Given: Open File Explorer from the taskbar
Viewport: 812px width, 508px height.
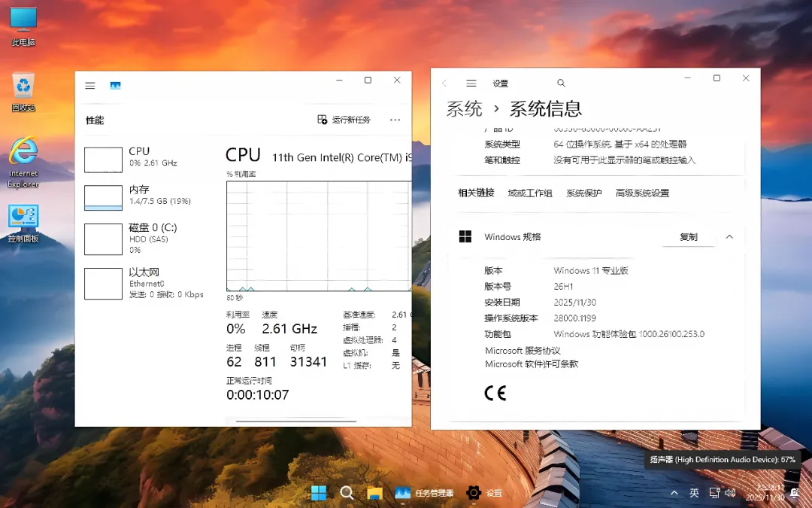Looking at the screenshot, I should [x=374, y=492].
